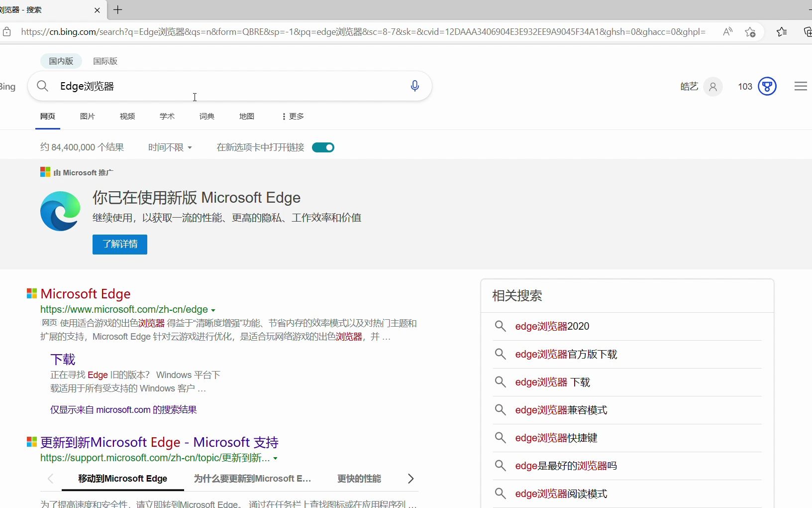Switch to the 网页 tab
This screenshot has height=508, width=812.
click(x=48, y=116)
